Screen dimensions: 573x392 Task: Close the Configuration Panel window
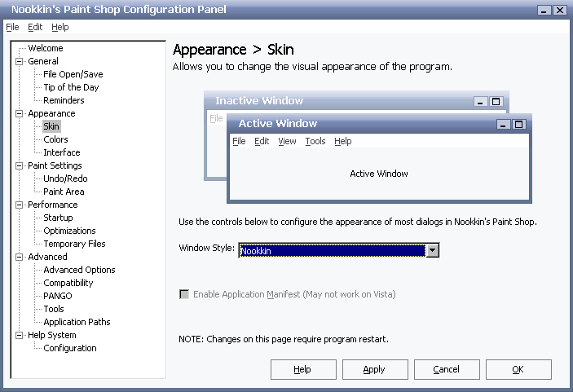pyautogui.click(x=559, y=11)
